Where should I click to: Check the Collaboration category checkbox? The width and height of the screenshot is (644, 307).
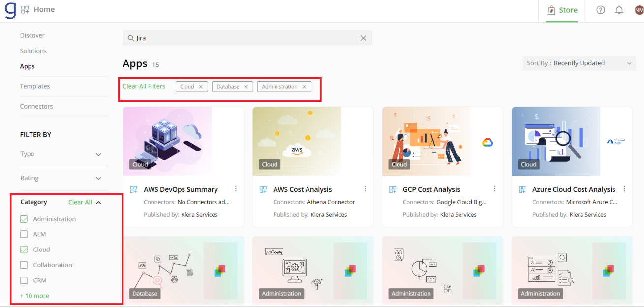[24, 265]
